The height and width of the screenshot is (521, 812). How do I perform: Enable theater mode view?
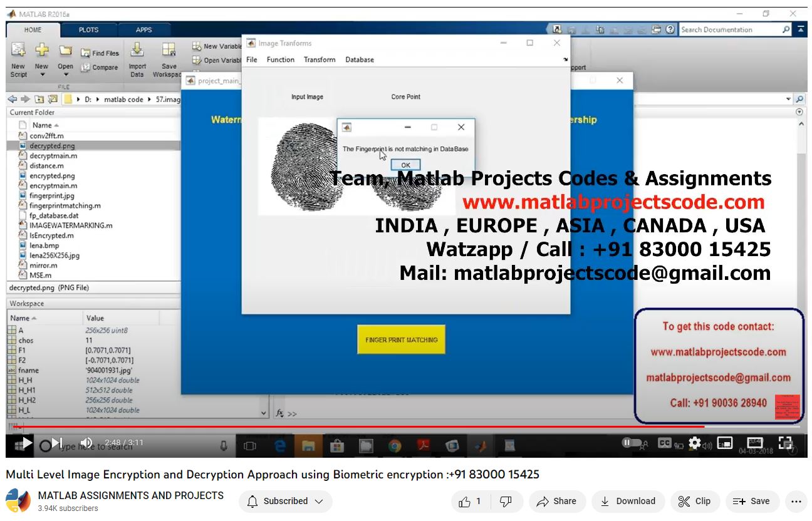point(755,443)
